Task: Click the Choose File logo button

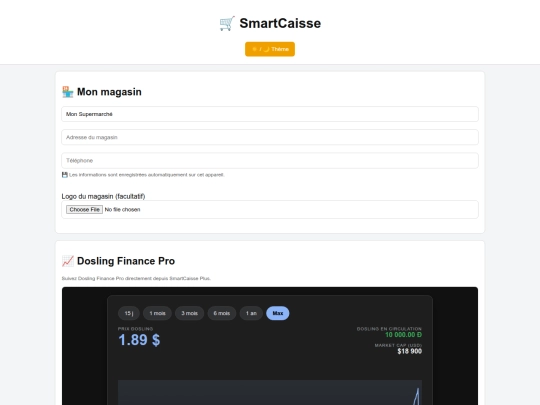Action: [84, 209]
